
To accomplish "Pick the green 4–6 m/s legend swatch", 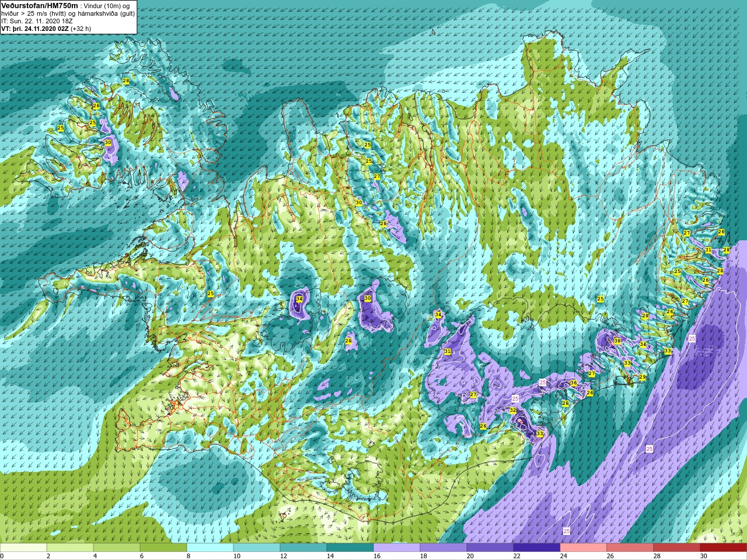I will [x=117, y=548].
